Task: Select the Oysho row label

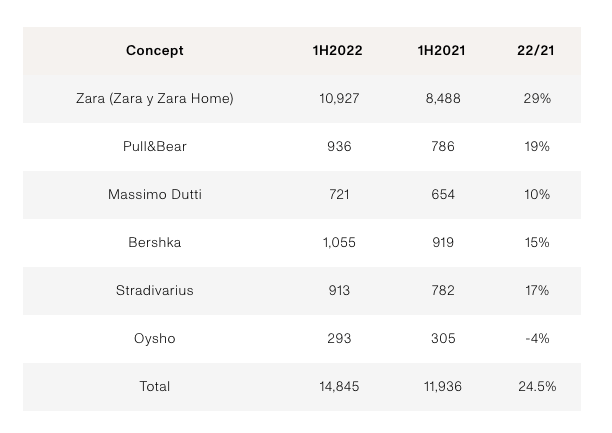Action: (x=155, y=339)
